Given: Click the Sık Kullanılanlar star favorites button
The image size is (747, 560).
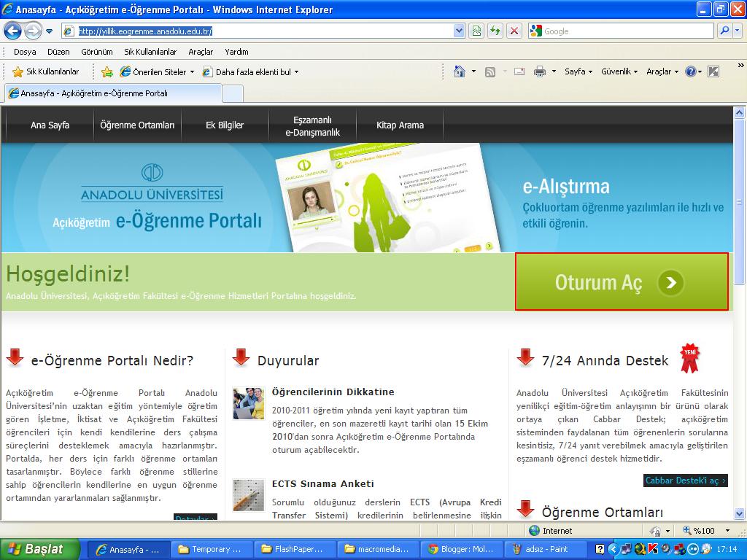Looking at the screenshot, I should (x=46, y=72).
